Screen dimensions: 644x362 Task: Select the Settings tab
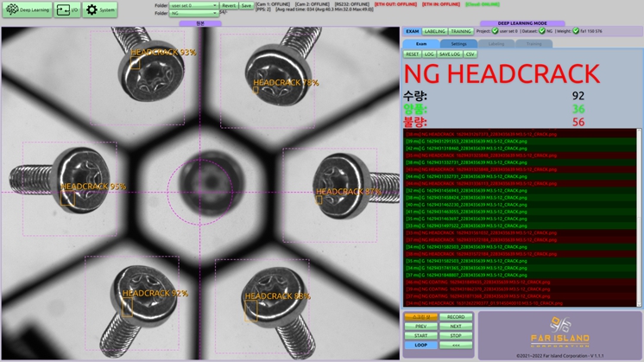[458, 43]
